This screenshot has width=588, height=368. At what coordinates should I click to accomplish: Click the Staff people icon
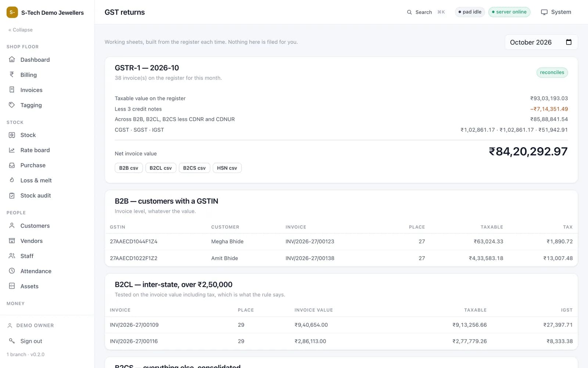12,256
